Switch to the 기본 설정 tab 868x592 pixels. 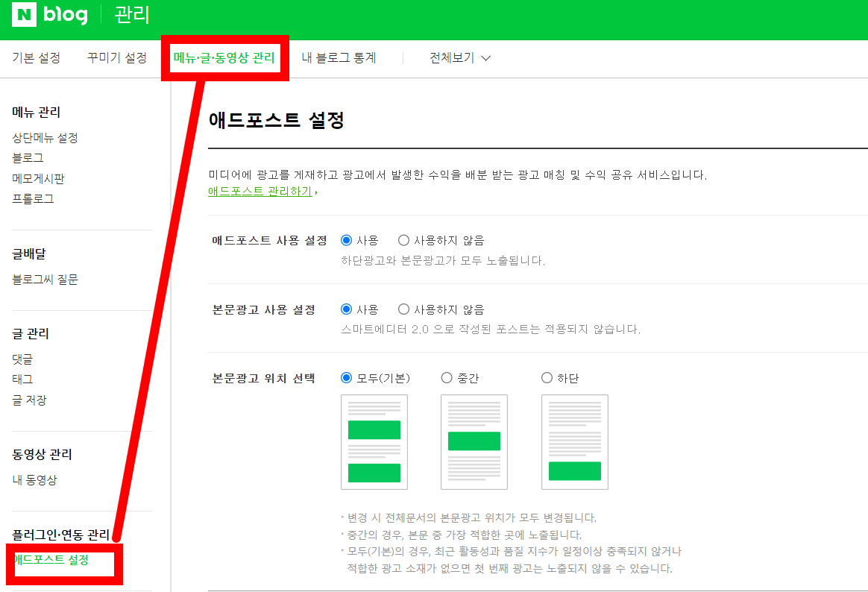(x=35, y=57)
